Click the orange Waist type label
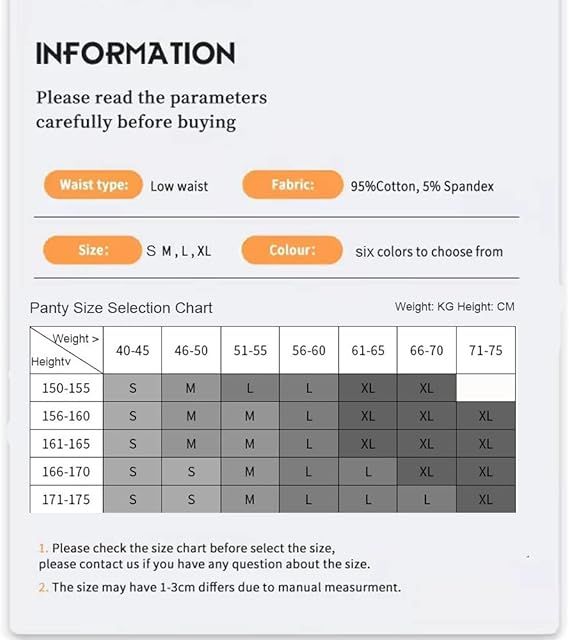Screen dimensions: 569x640 [x=93, y=185]
